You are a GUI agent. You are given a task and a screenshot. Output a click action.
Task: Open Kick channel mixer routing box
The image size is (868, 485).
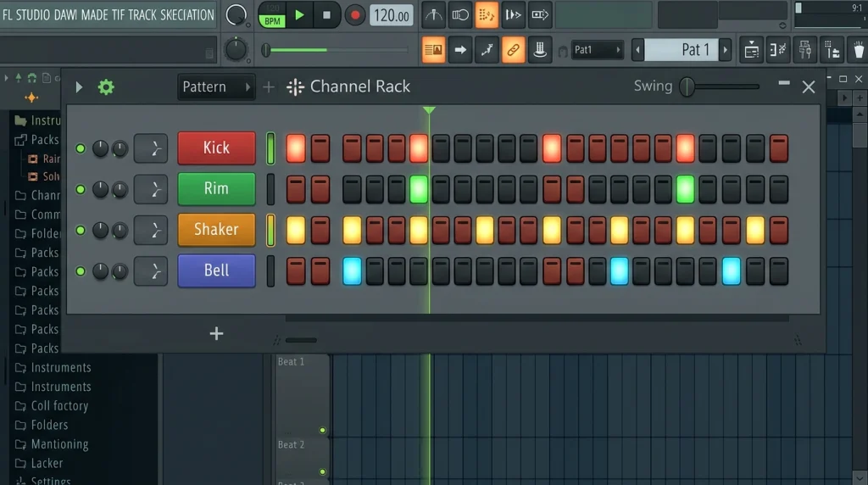tap(151, 148)
